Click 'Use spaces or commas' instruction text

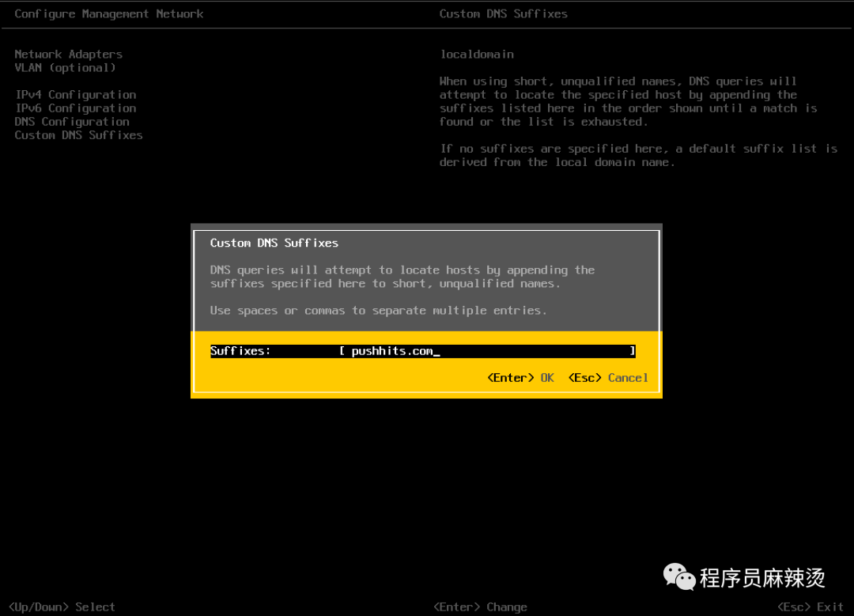click(378, 311)
